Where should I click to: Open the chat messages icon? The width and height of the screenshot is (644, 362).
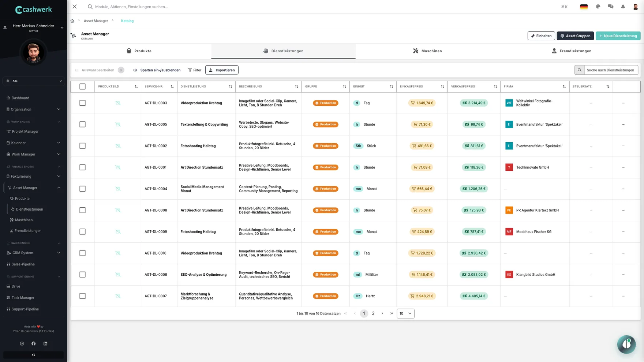(x=611, y=7)
